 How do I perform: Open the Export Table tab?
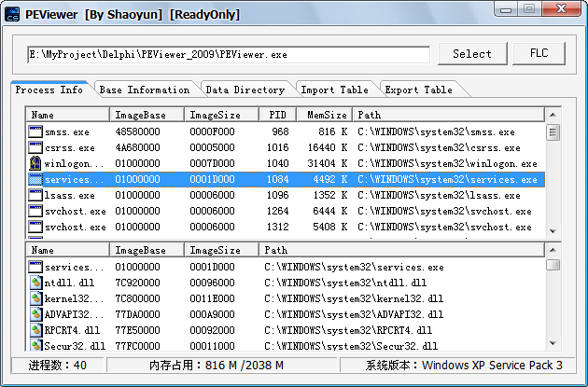[418, 90]
